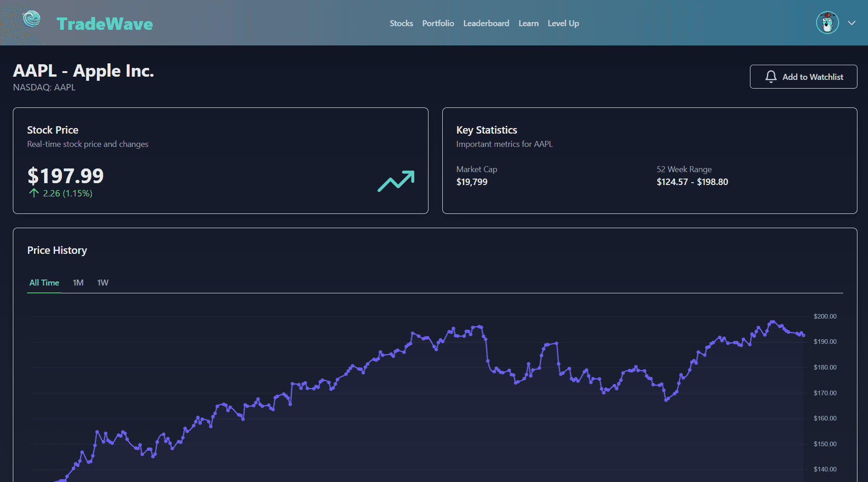The height and width of the screenshot is (482, 868).
Task: Open the Portfolio page
Action: point(438,23)
